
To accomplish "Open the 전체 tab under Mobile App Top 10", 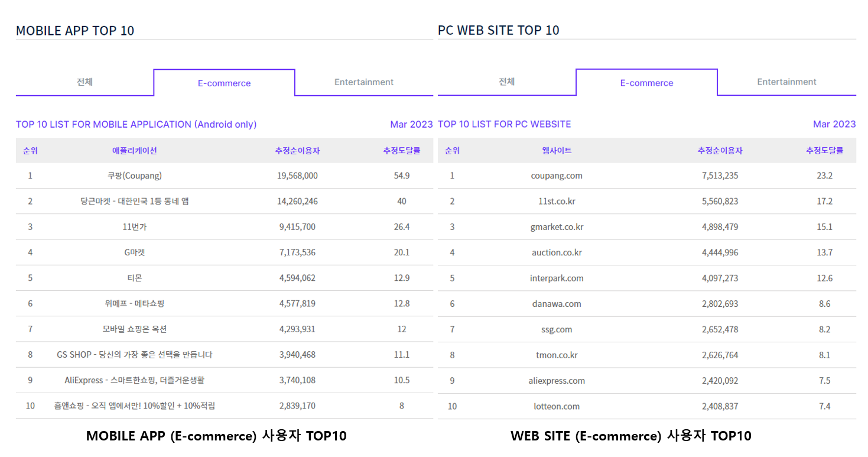I will 84,82.
